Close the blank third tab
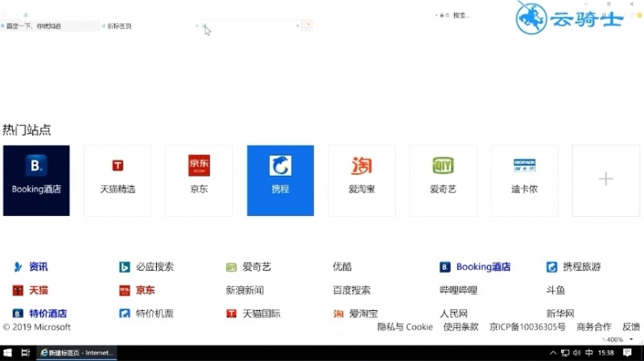This screenshot has height=361, width=644. pos(298,26)
